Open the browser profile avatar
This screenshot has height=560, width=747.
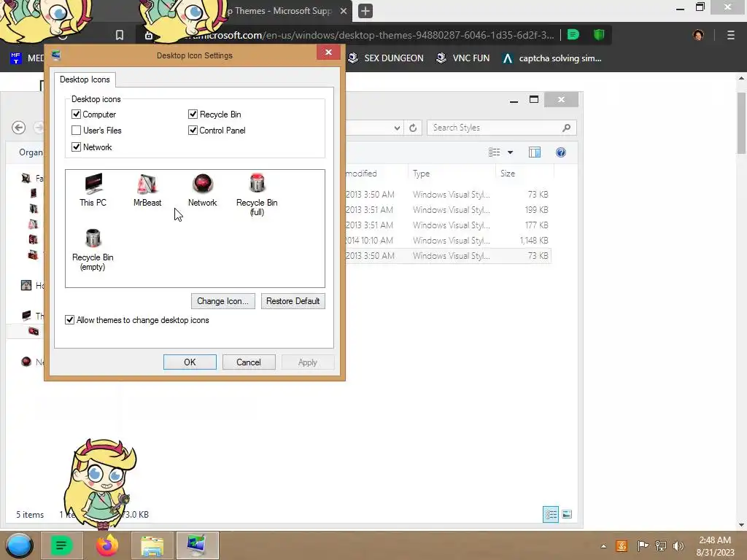pos(698,35)
